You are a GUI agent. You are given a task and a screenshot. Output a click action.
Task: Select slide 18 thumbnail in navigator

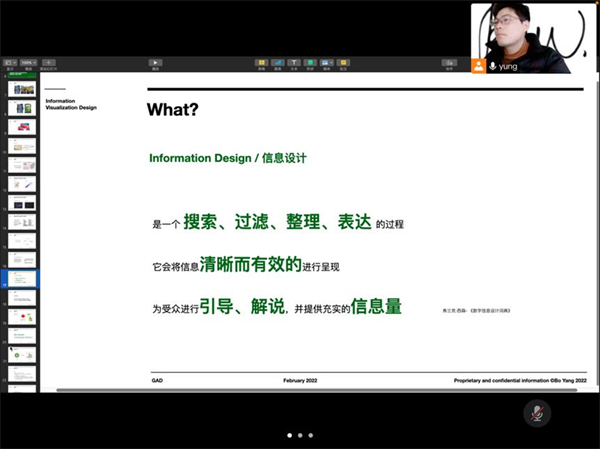pyautogui.click(x=22, y=298)
